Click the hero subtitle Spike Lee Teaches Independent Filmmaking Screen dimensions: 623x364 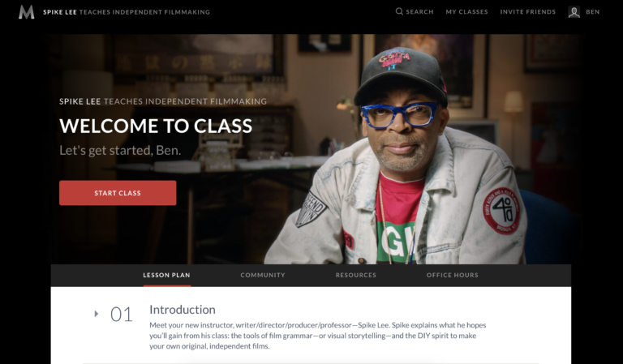(x=163, y=101)
